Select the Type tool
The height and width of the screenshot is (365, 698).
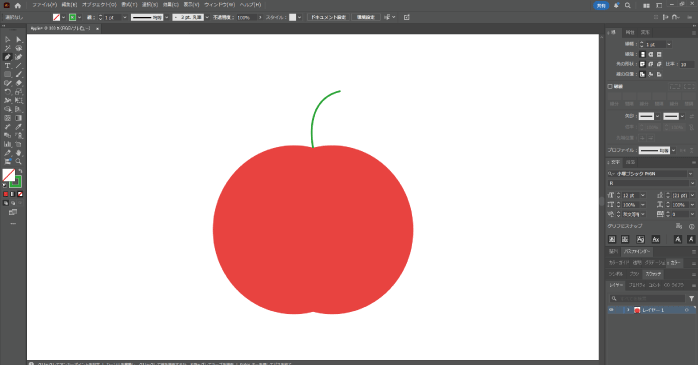point(8,66)
